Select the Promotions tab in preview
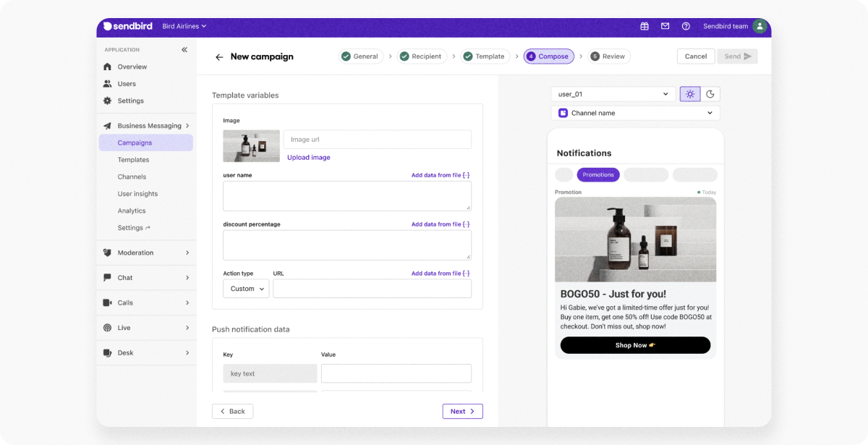 (x=598, y=174)
